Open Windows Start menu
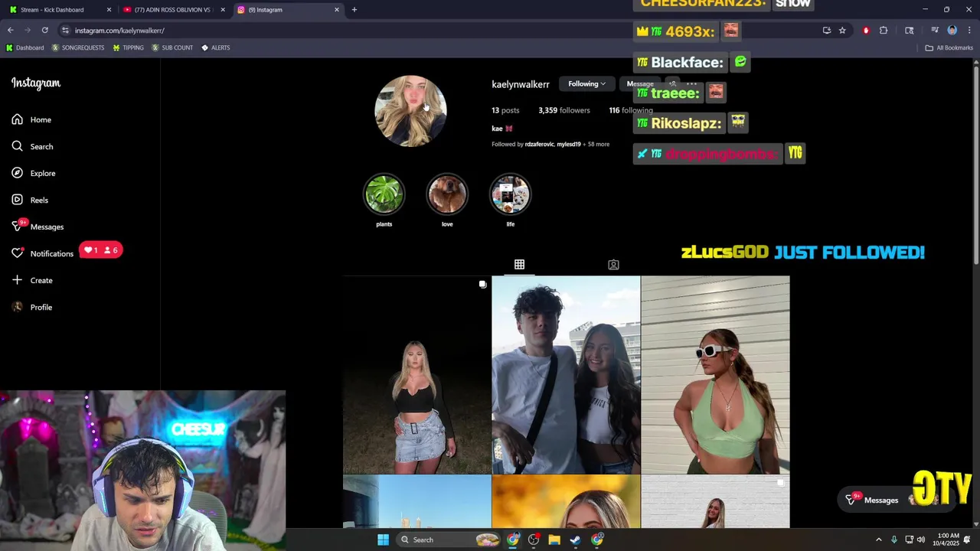980x551 pixels. click(383, 540)
